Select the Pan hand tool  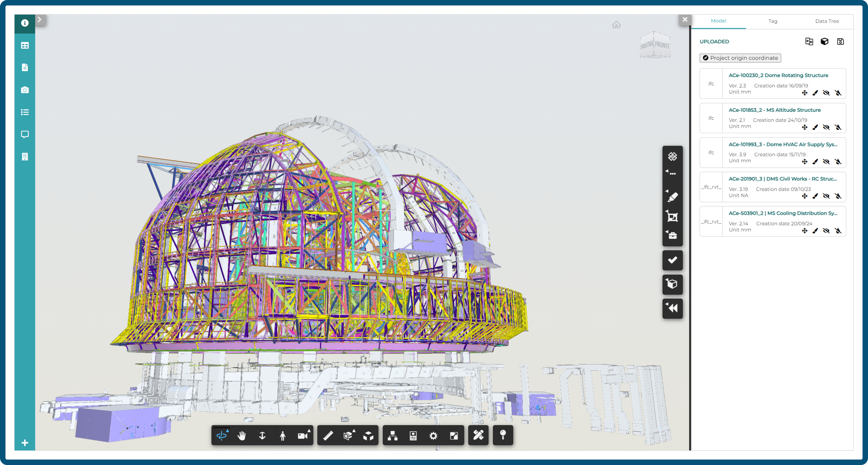click(242, 435)
